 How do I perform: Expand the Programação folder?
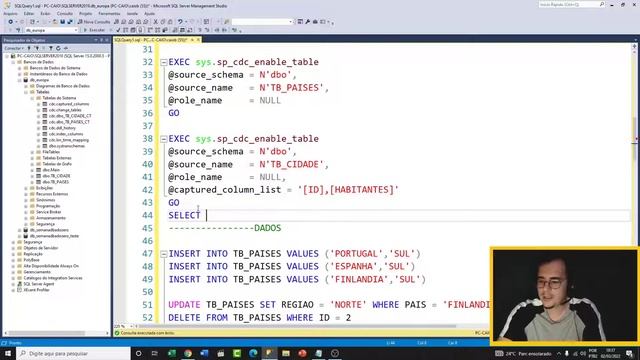tap(26, 206)
